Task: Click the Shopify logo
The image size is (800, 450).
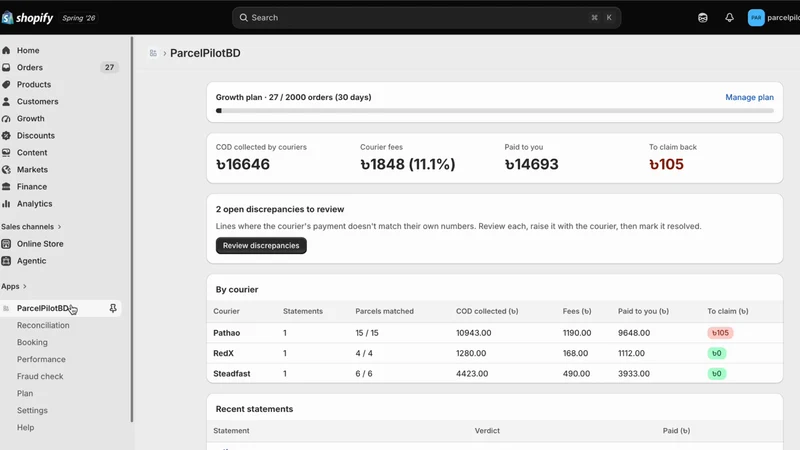Action: click(28, 18)
